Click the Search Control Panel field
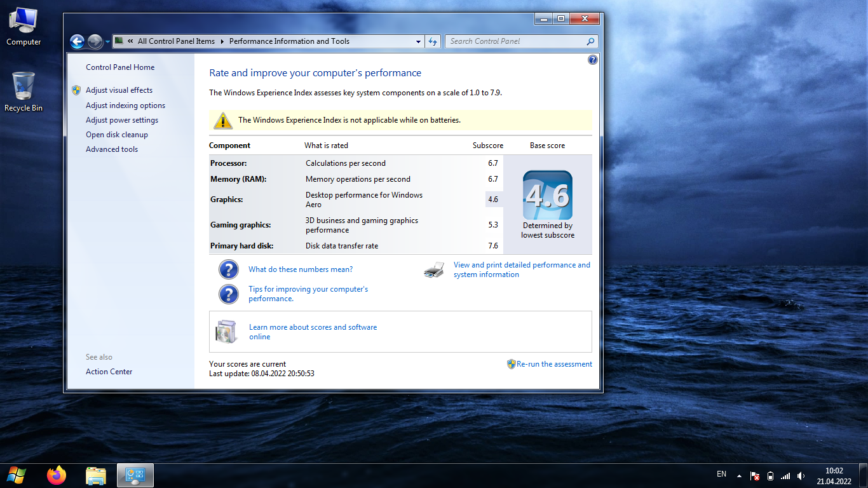This screenshot has width=868, height=488. [x=515, y=41]
